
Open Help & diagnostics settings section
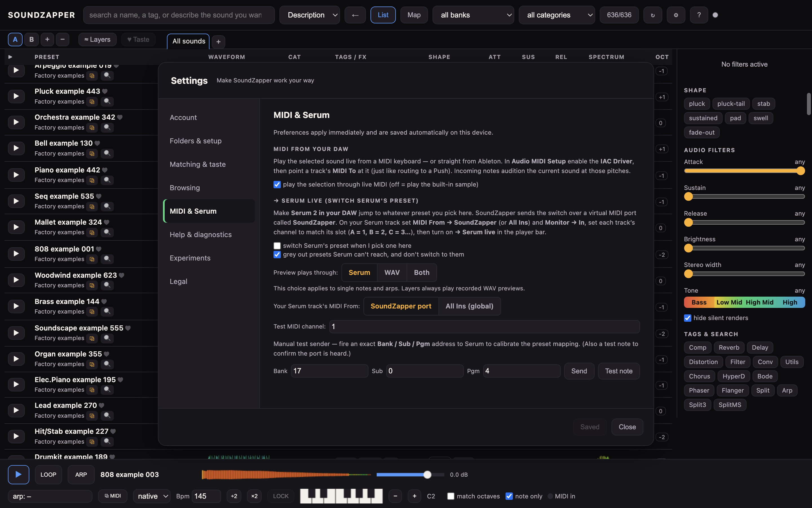pos(209,235)
